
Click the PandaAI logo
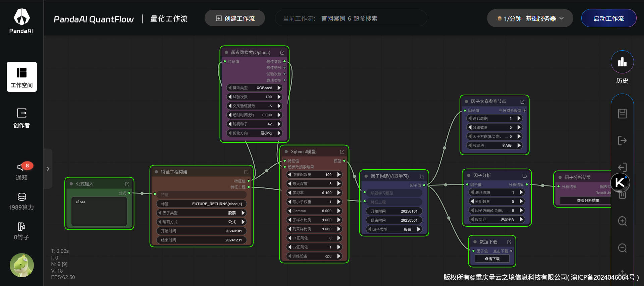21,21
